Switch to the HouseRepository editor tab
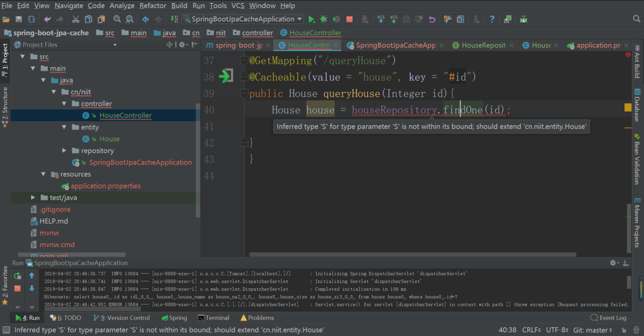The image size is (644, 336). (x=484, y=45)
